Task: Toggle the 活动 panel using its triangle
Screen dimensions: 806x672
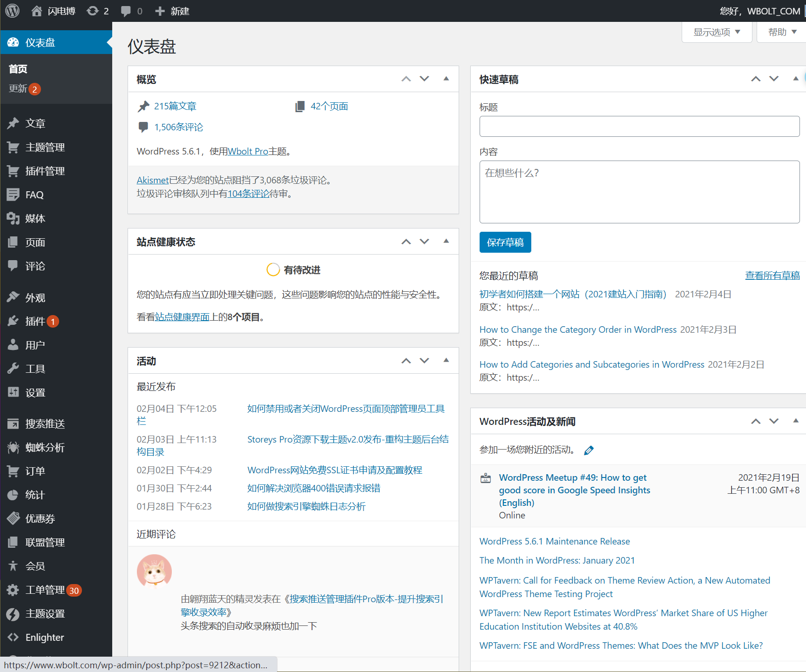Action: [x=446, y=360]
